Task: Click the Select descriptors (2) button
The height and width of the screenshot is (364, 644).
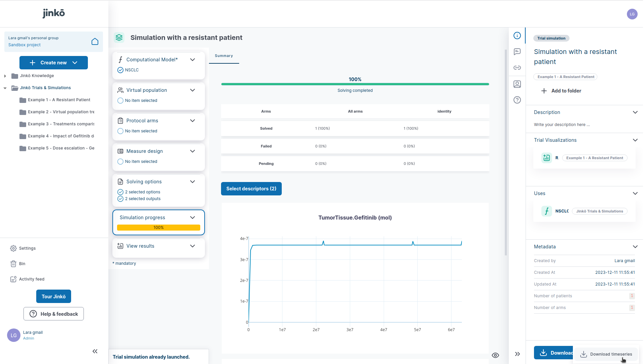Action: (x=251, y=189)
